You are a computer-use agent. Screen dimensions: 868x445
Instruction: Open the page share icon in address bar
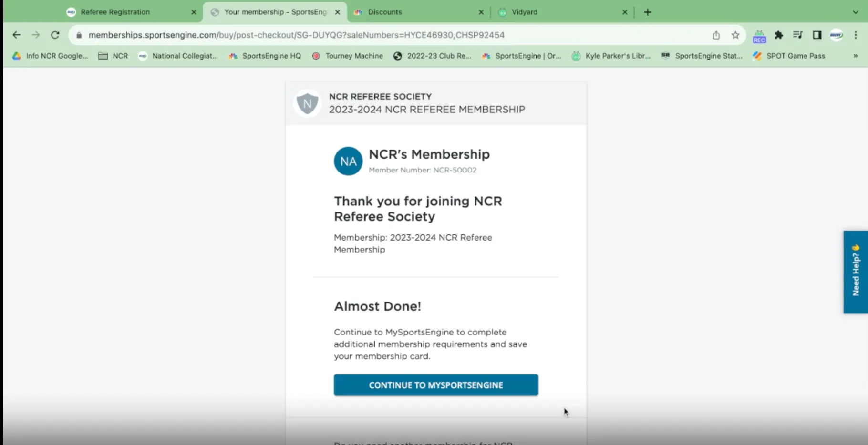pyautogui.click(x=716, y=35)
